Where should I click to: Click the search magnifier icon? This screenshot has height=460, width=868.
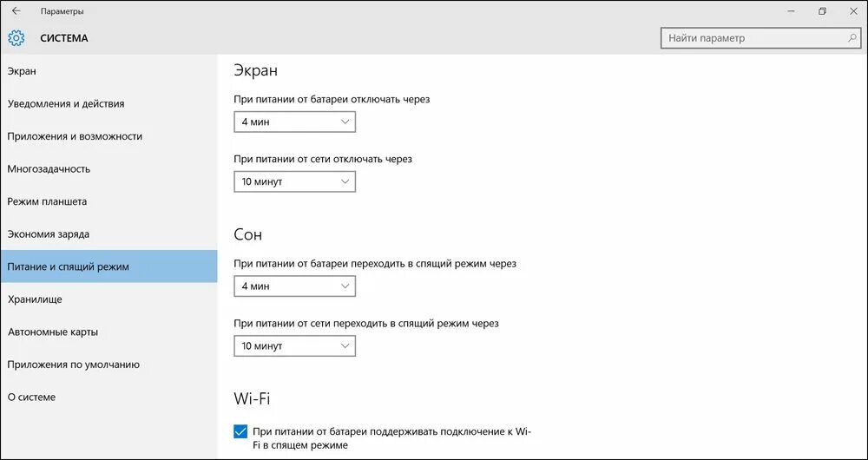click(852, 38)
